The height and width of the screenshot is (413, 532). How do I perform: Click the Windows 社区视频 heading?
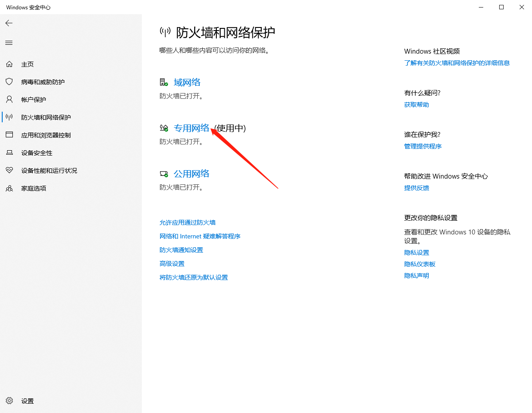(432, 51)
